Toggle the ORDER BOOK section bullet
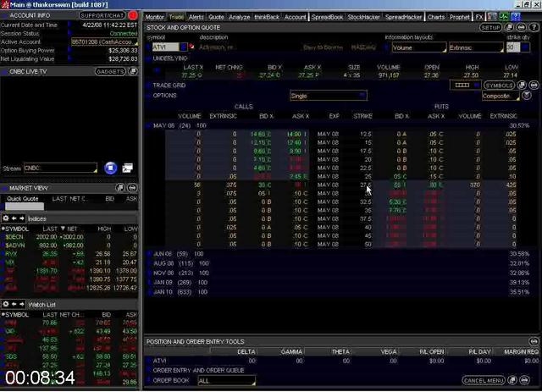This screenshot has height=392, width=542. (149, 380)
